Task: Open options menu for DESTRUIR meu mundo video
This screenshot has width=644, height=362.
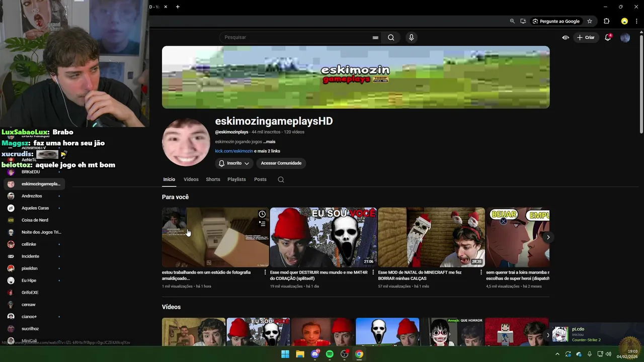Action: tap(373, 273)
